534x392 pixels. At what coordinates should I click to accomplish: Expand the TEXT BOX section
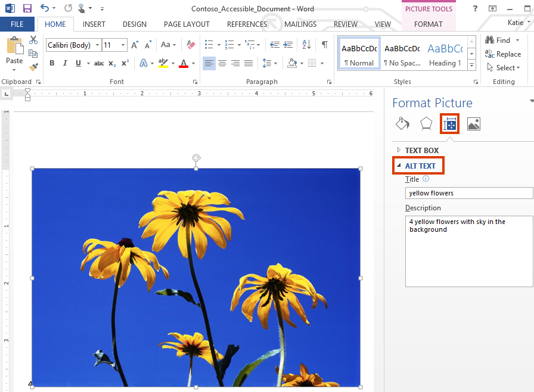[x=421, y=151]
